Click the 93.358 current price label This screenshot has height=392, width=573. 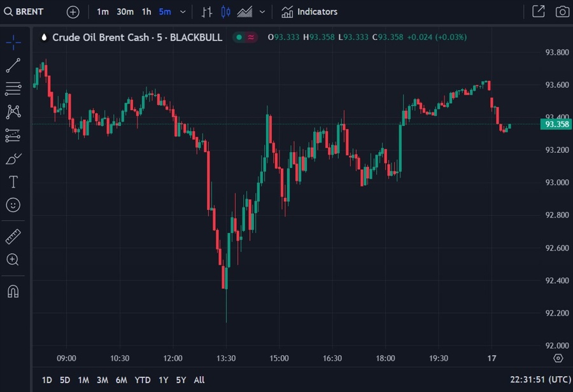(x=556, y=124)
